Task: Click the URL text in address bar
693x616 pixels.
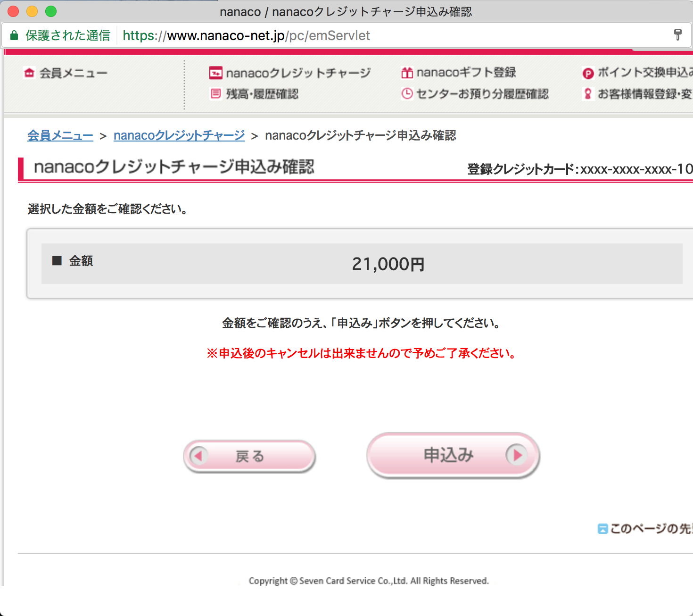Action: point(246,35)
